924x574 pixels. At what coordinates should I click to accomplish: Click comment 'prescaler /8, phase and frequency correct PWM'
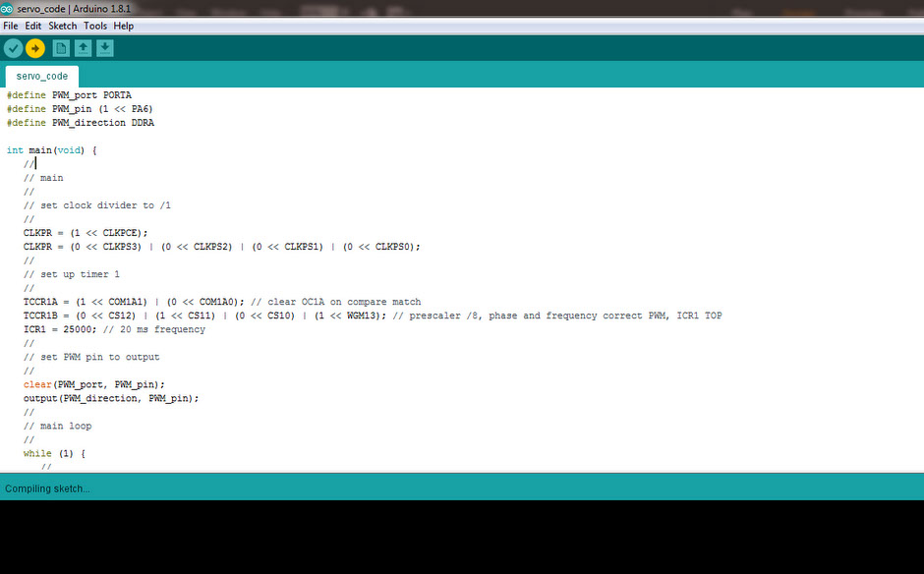click(539, 316)
